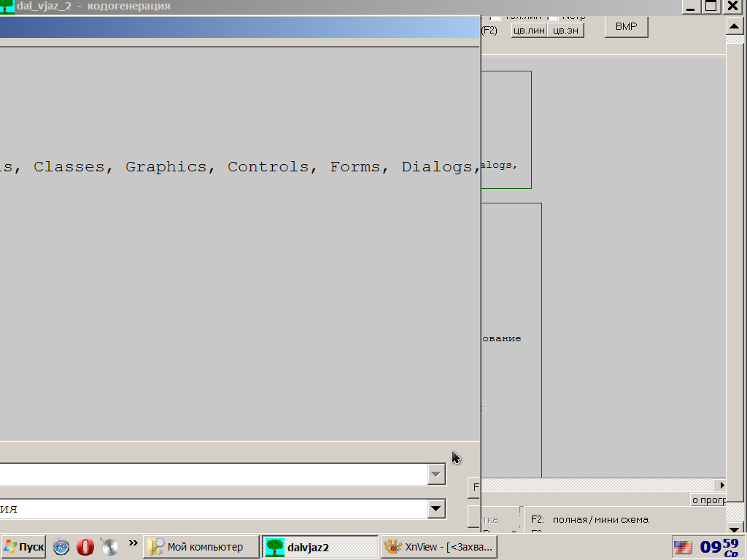The width and height of the screenshot is (747, 560).
Task: Open the Пуск start menu
Action: click(x=23, y=547)
